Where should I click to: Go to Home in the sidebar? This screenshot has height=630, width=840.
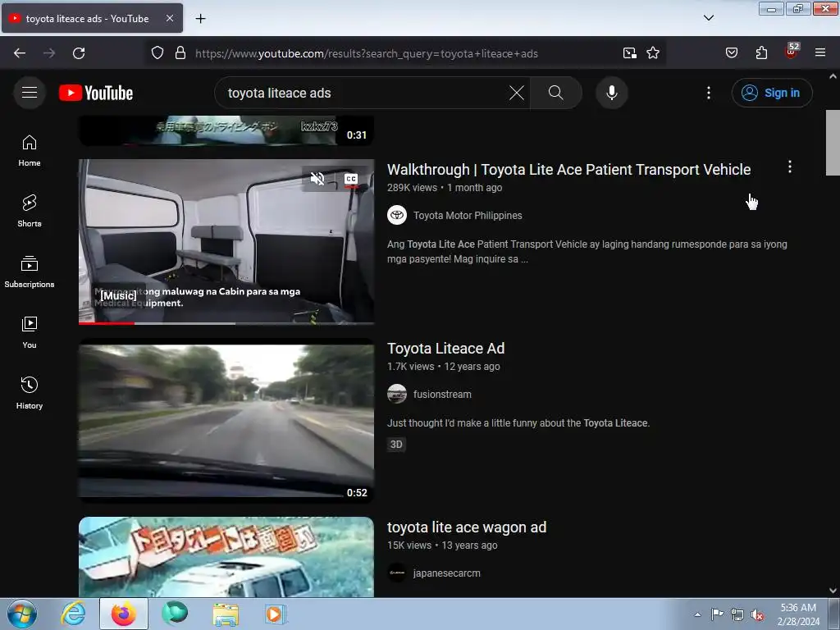pos(30,151)
